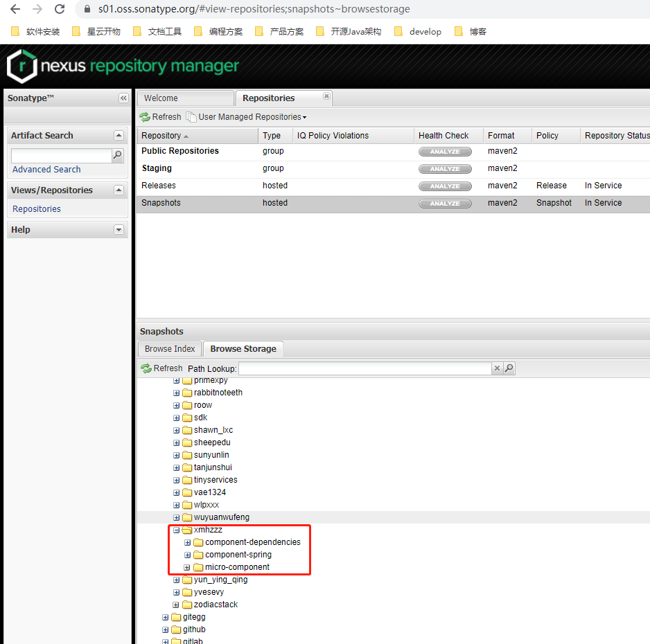Screen dimensions: 650x644
Task: Click the rabbitnoteeth folder icon
Action: 187,393
